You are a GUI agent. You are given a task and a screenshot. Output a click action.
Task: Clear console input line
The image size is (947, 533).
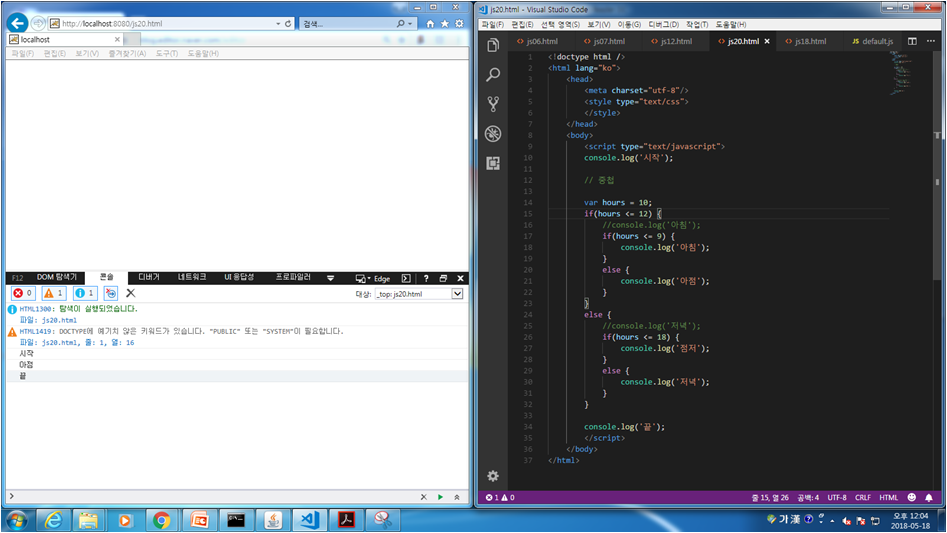tap(423, 497)
